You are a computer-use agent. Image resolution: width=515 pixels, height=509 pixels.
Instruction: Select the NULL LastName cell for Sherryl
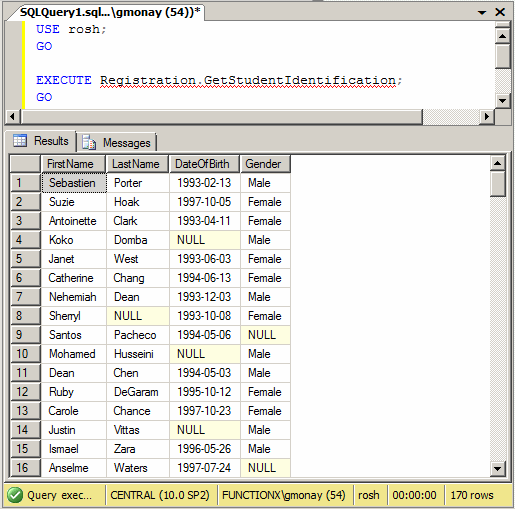[138, 316]
